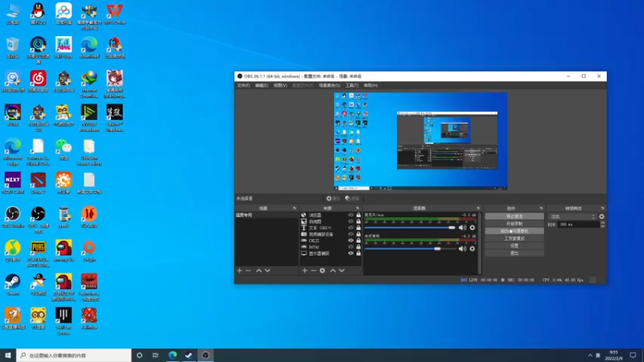Toggle visibility eye for 文本 (GDI+) source

(x=351, y=228)
